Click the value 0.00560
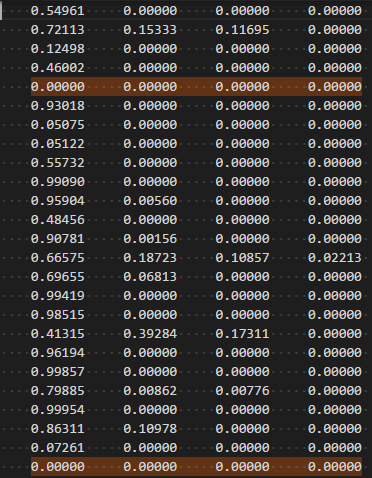Image resolution: width=372 pixels, height=478 pixels. click(x=150, y=201)
